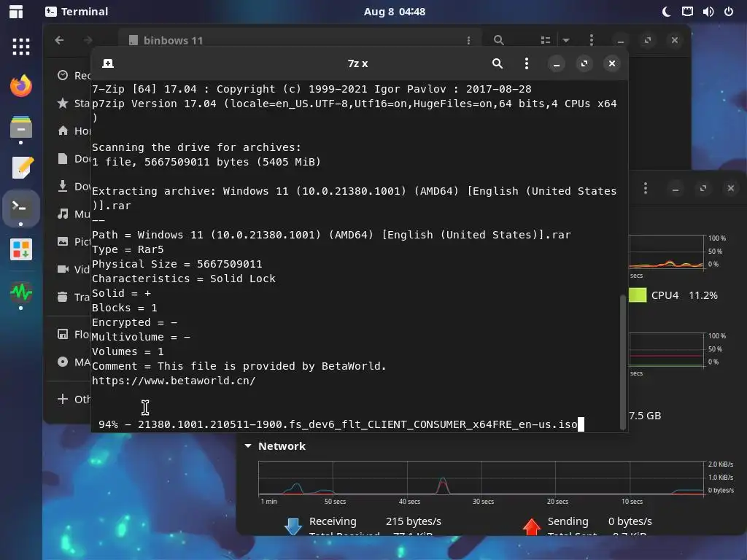Open the Files window main menu
The height and width of the screenshot is (560, 747).
coord(591,41)
